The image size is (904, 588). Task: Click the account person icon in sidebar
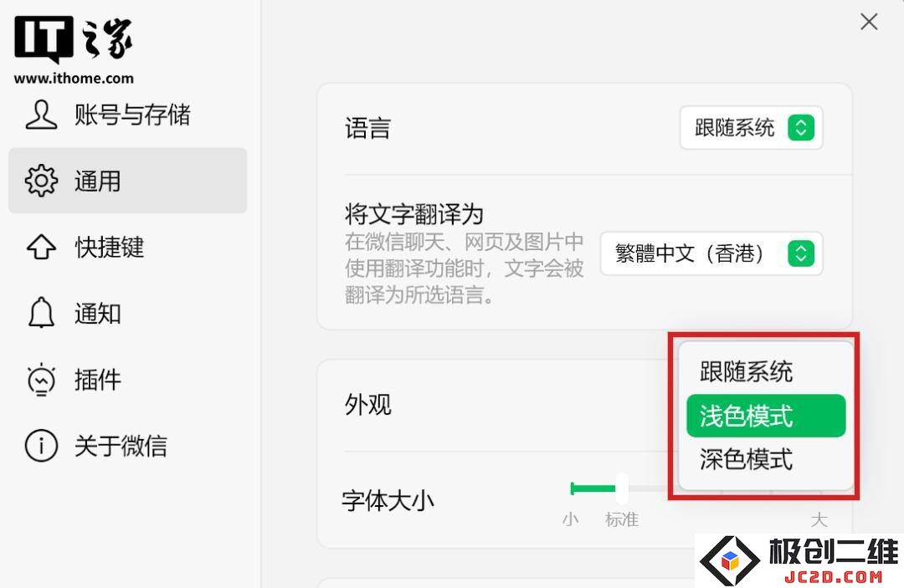tap(41, 115)
